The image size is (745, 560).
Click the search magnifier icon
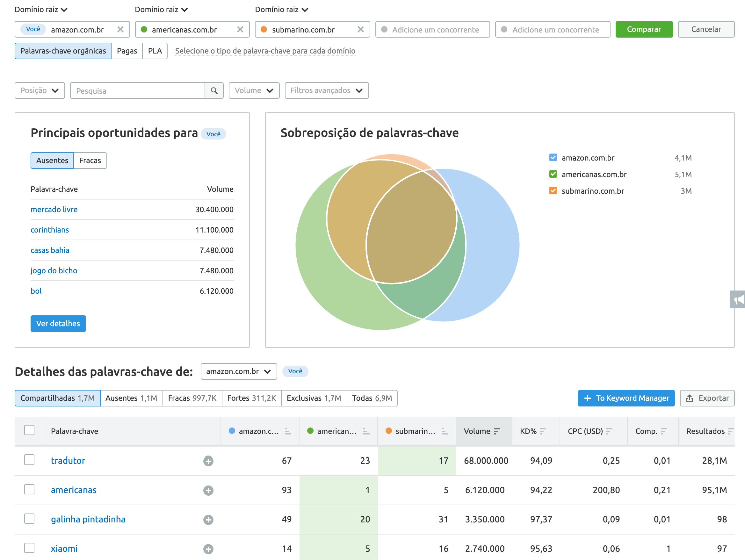point(214,90)
